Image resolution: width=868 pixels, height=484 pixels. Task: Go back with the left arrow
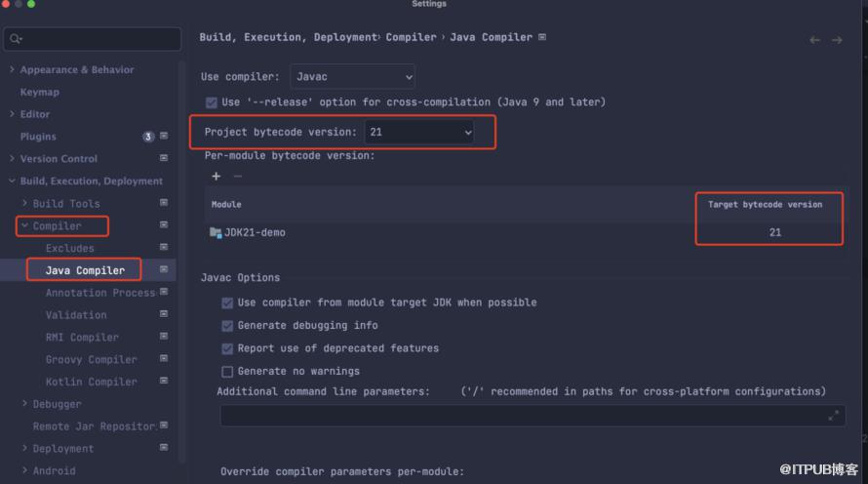[815, 40]
